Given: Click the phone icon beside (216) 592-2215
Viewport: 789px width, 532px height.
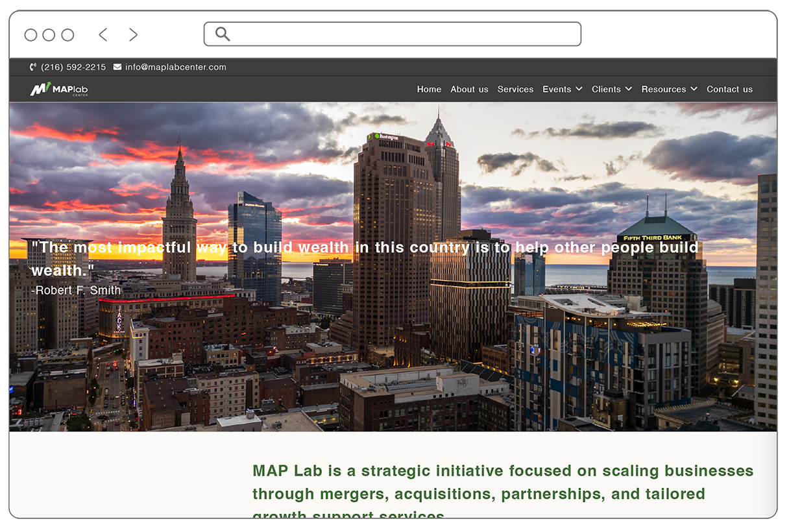Looking at the screenshot, I should coord(33,67).
